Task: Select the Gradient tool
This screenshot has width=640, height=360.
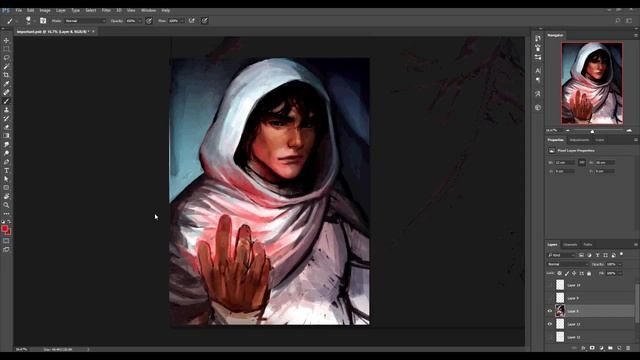Action: click(6, 136)
